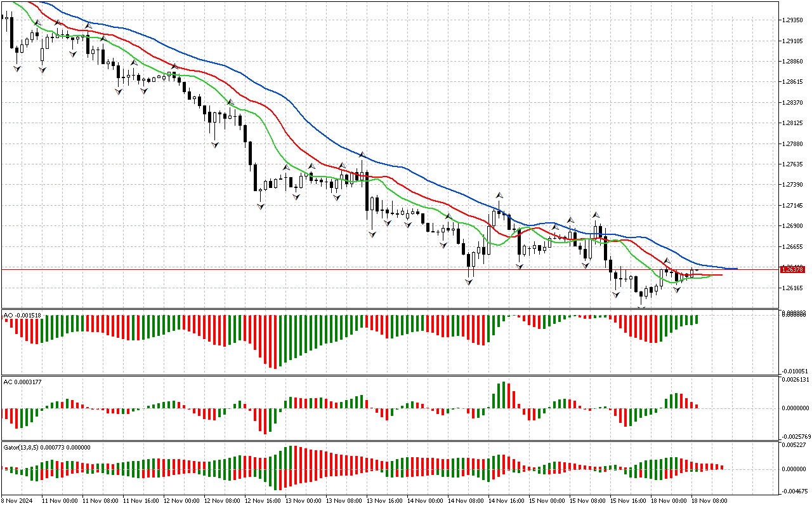Click the 18 Nov 00:00 time label
The height and width of the screenshot is (508, 812).
[669, 501]
